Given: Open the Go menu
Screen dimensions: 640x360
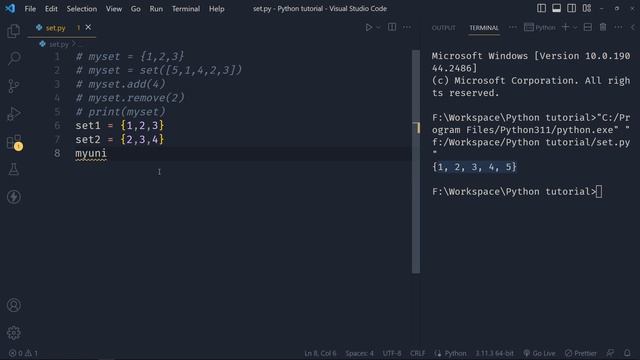Looking at the screenshot, I should pyautogui.click(x=136, y=9).
